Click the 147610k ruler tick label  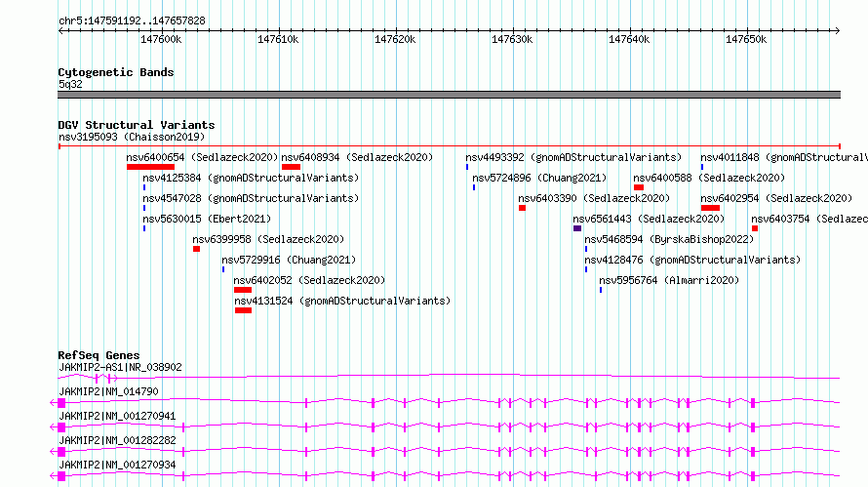[x=278, y=39]
